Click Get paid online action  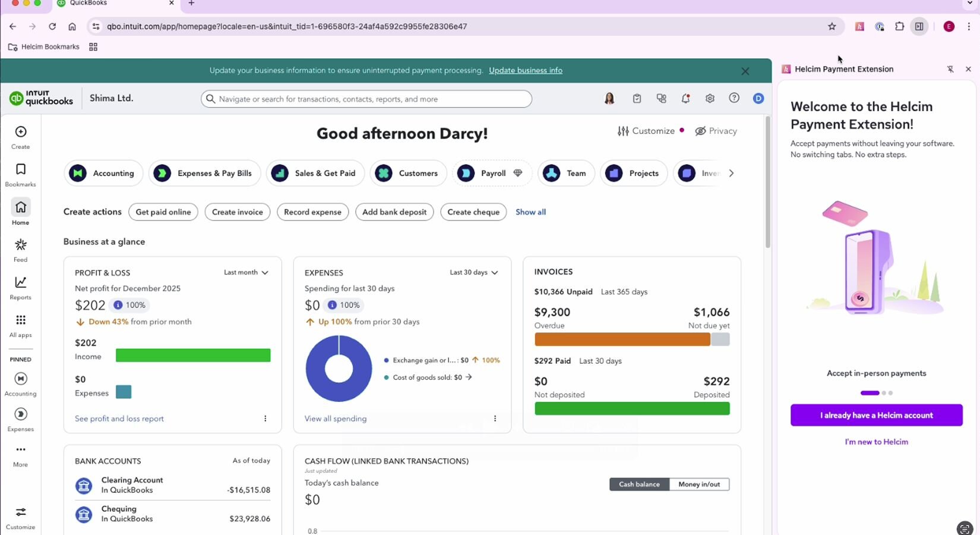pyautogui.click(x=163, y=212)
